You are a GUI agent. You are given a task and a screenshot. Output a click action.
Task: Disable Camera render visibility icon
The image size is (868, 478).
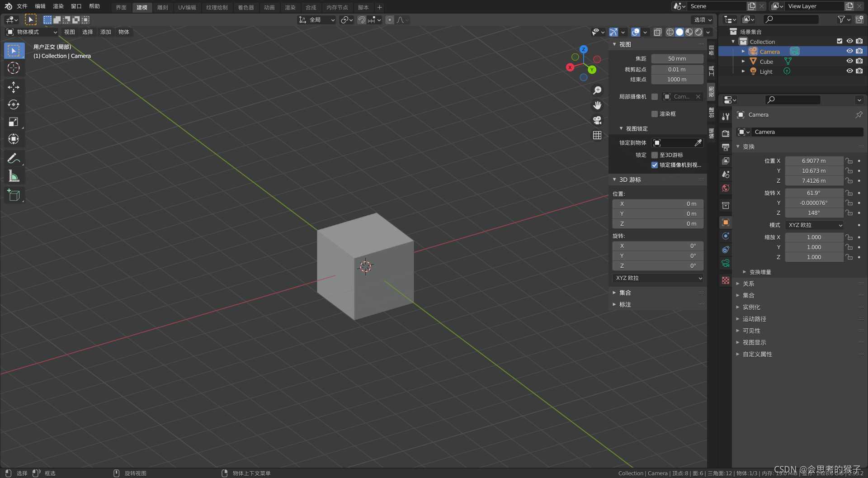(x=859, y=51)
